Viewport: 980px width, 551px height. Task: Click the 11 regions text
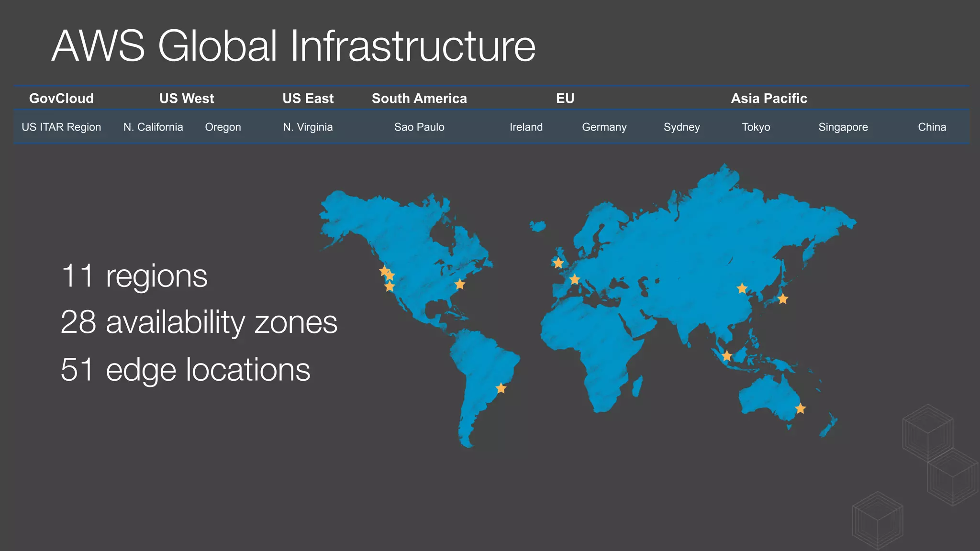[x=134, y=276]
